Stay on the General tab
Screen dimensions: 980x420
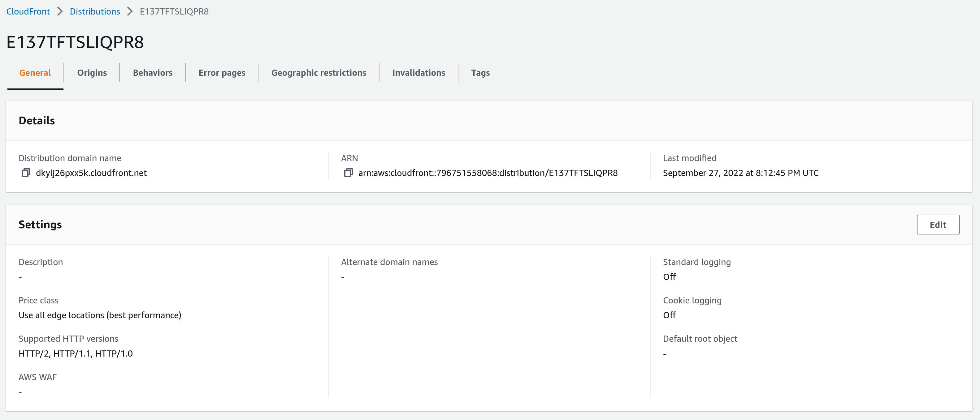coord(35,72)
